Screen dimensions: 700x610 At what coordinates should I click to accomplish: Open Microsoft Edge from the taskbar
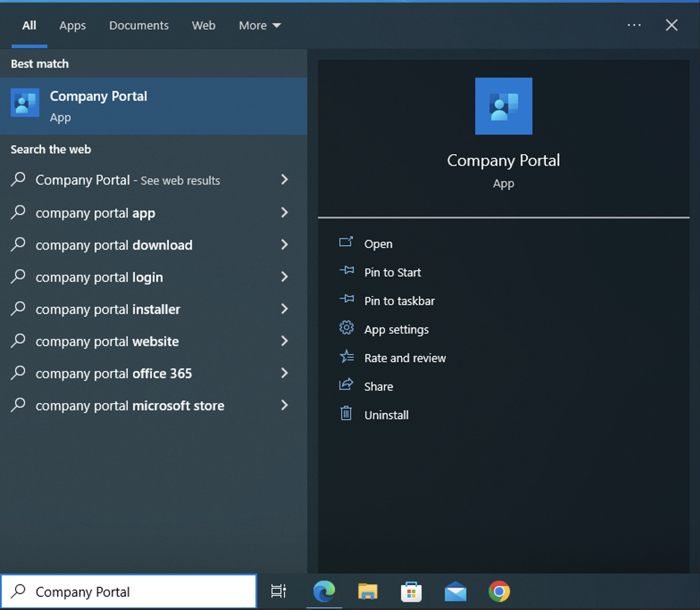[324, 591]
